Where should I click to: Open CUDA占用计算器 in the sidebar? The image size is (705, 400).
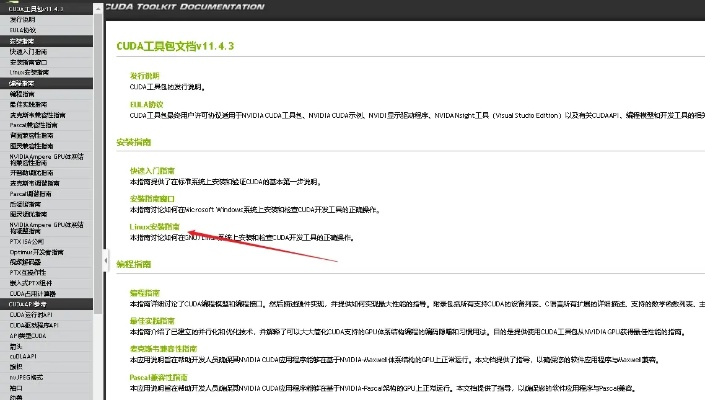click(34, 292)
